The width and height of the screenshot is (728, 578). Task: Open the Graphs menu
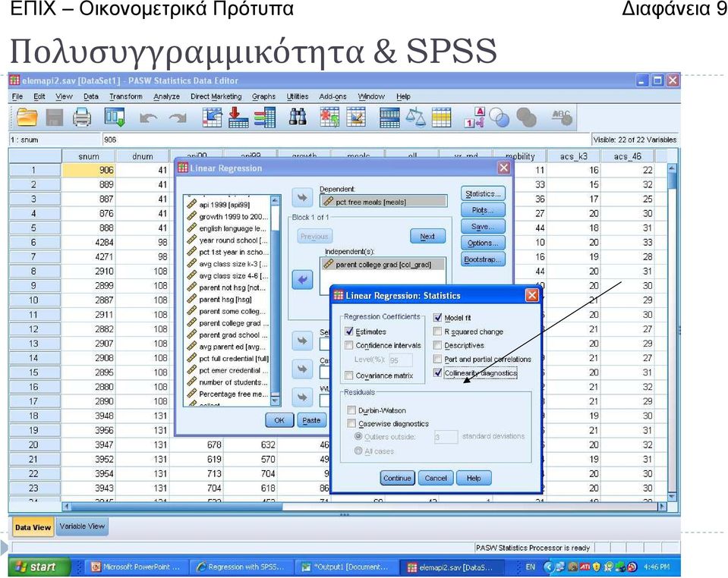pos(263,96)
